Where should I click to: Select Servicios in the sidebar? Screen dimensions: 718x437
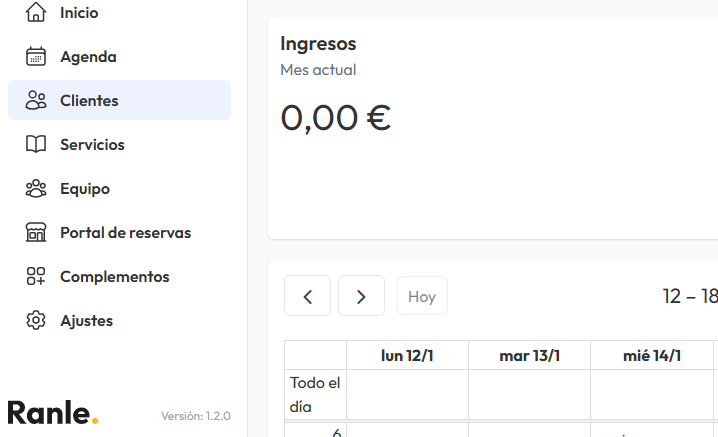[x=92, y=145]
